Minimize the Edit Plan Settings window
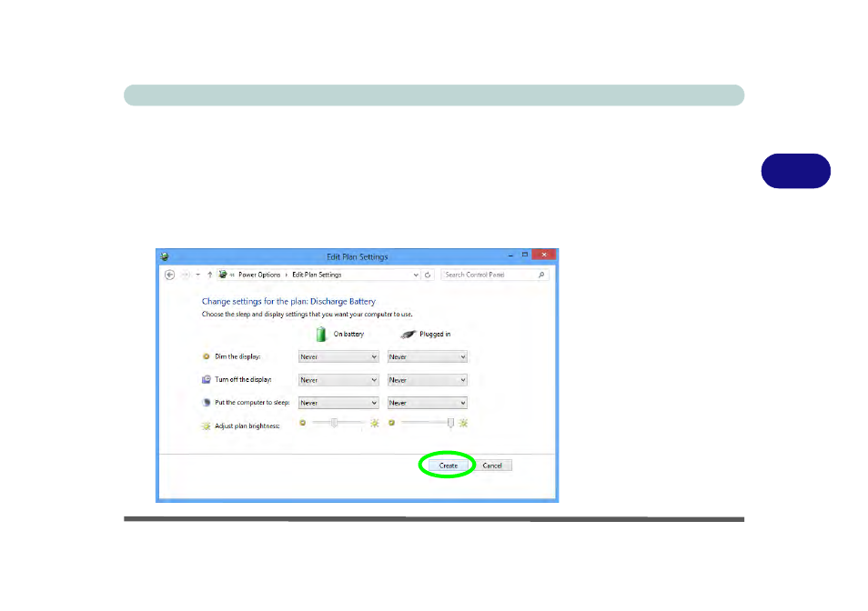Screen dimensions: 868x611 (510, 255)
